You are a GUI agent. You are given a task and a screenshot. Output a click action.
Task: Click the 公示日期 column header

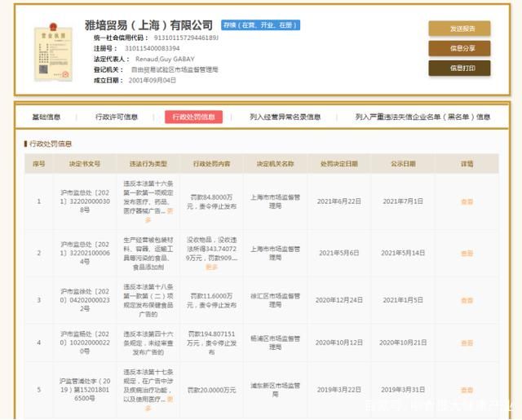(404, 163)
